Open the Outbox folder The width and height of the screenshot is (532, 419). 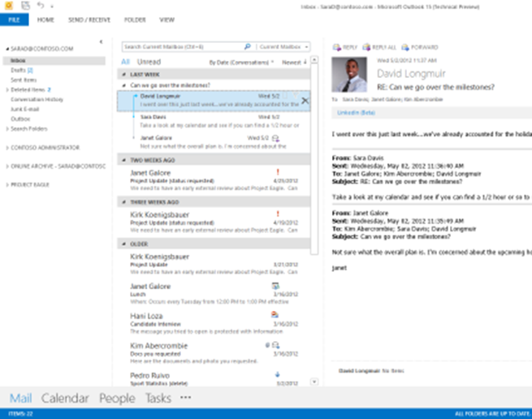tap(20, 119)
